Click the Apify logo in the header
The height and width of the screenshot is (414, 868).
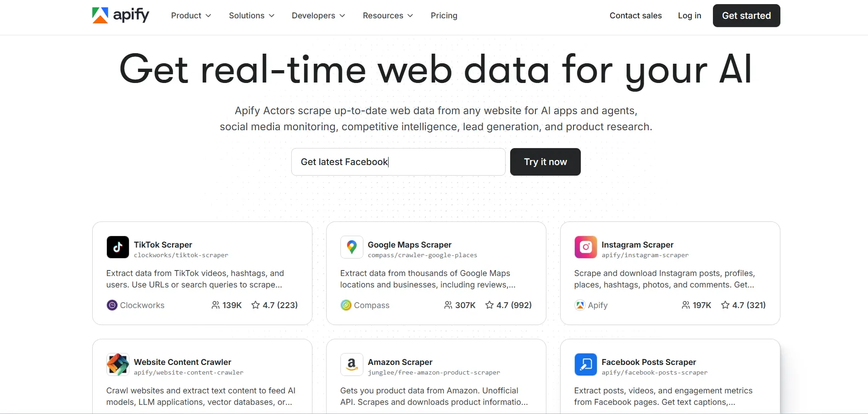[120, 15]
